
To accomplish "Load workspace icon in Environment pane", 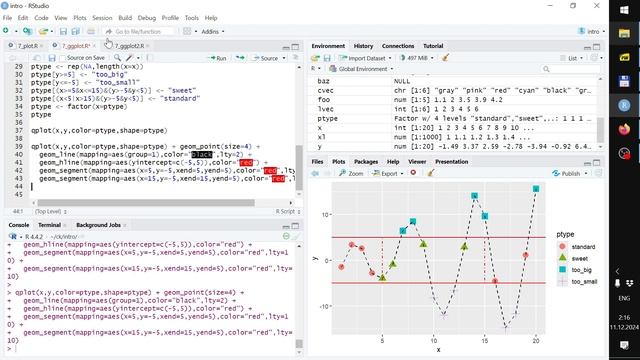I will coord(315,58).
